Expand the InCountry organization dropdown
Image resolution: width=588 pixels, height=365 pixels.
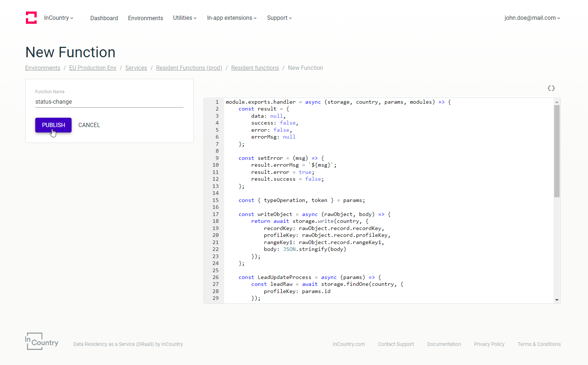(59, 18)
